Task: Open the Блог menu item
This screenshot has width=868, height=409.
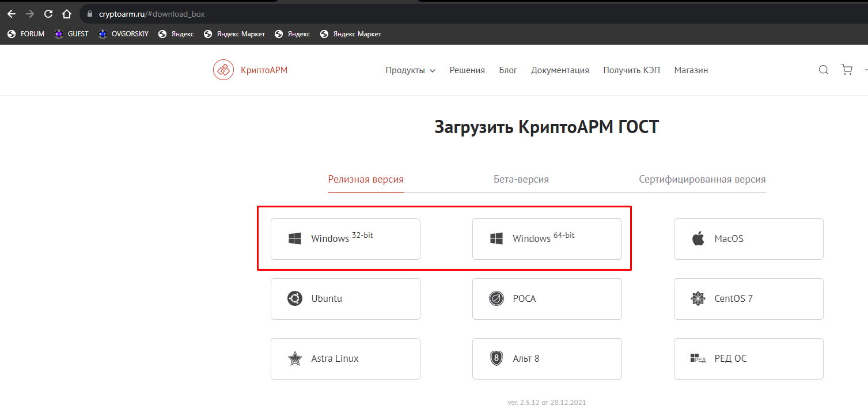Action: (x=508, y=70)
